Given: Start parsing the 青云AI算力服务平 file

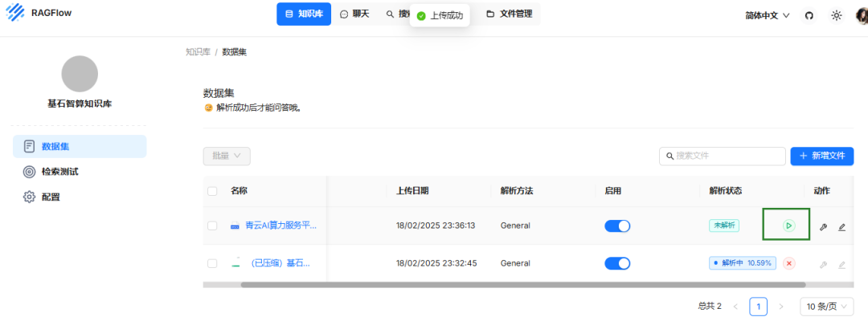Looking at the screenshot, I should [789, 226].
